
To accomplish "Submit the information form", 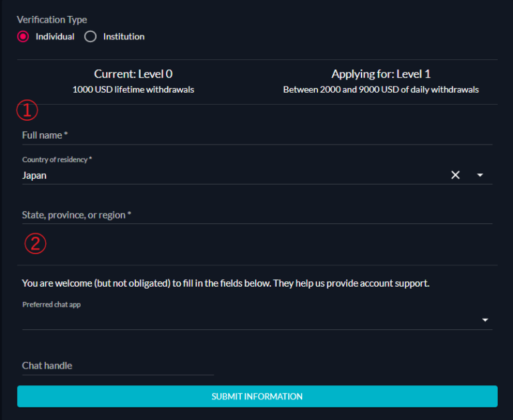I will [x=257, y=396].
